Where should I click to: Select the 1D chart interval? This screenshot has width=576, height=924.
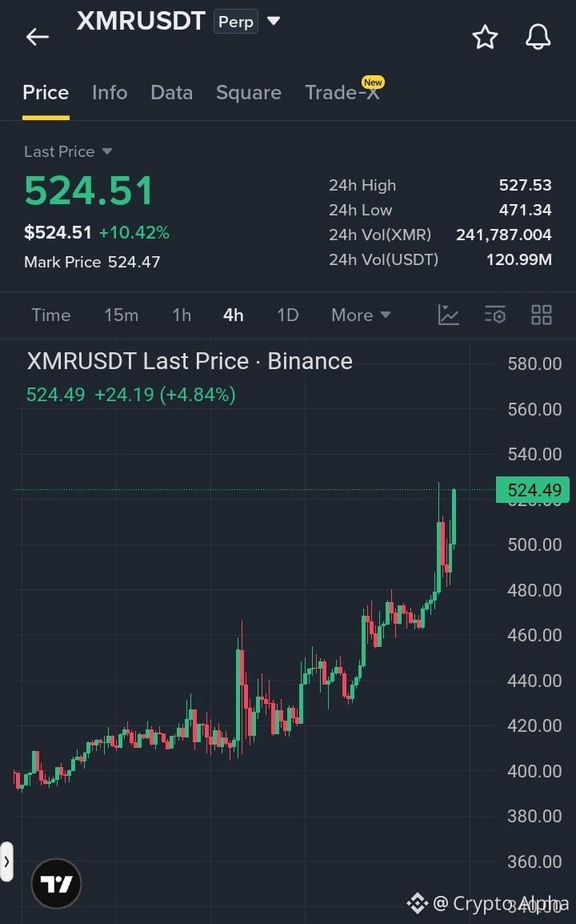[288, 315]
